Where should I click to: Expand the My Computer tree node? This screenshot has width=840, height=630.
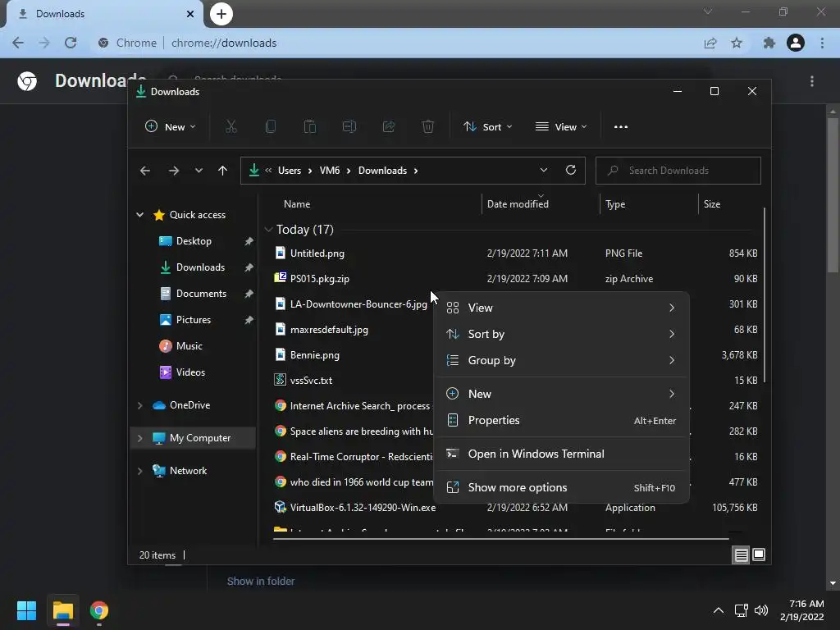tap(139, 438)
